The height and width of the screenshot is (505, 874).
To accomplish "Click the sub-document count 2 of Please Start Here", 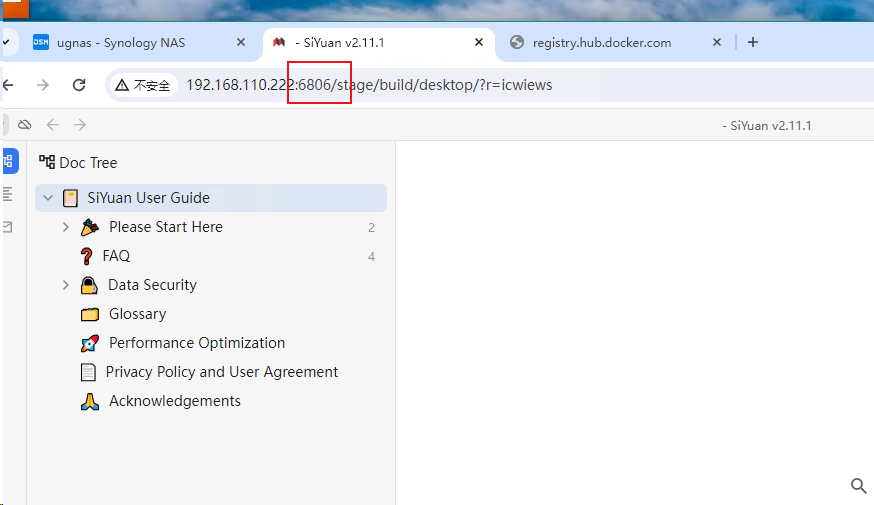I will point(371,227).
